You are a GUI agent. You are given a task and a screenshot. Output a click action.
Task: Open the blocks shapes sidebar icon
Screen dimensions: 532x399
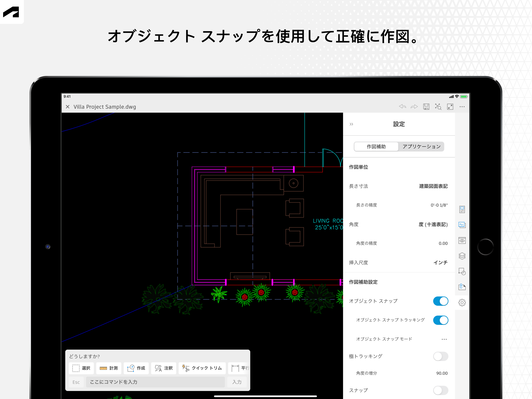point(462,271)
